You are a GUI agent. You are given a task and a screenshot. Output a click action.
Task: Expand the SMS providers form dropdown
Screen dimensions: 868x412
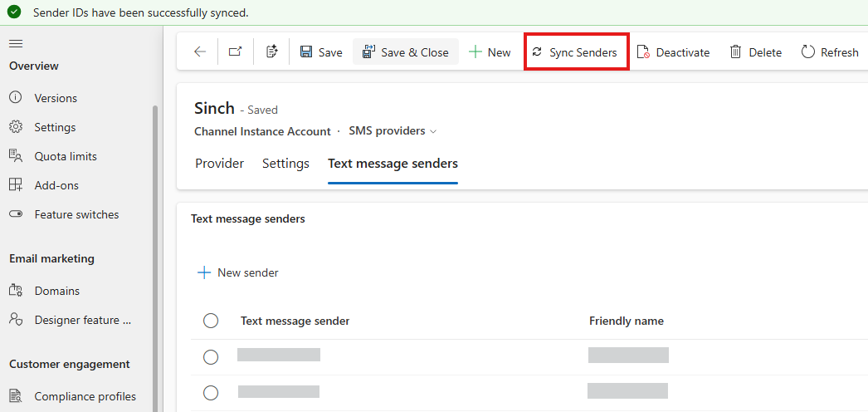tap(393, 131)
